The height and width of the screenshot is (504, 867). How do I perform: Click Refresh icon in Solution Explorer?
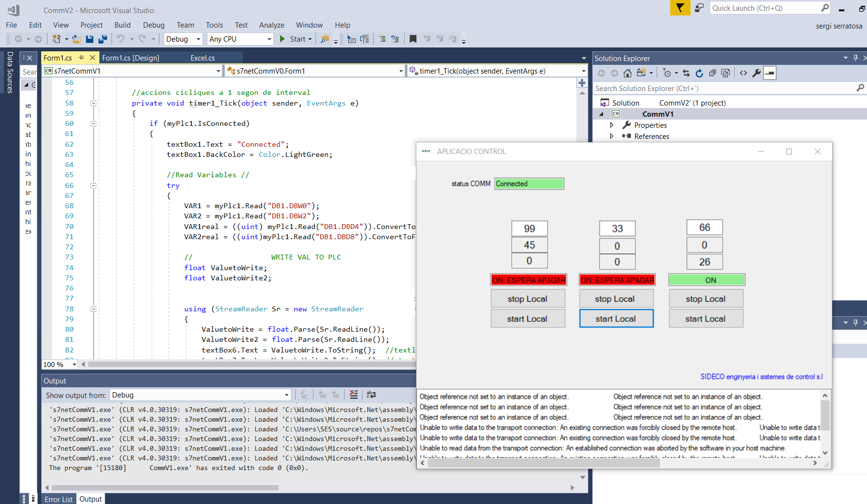pos(699,73)
